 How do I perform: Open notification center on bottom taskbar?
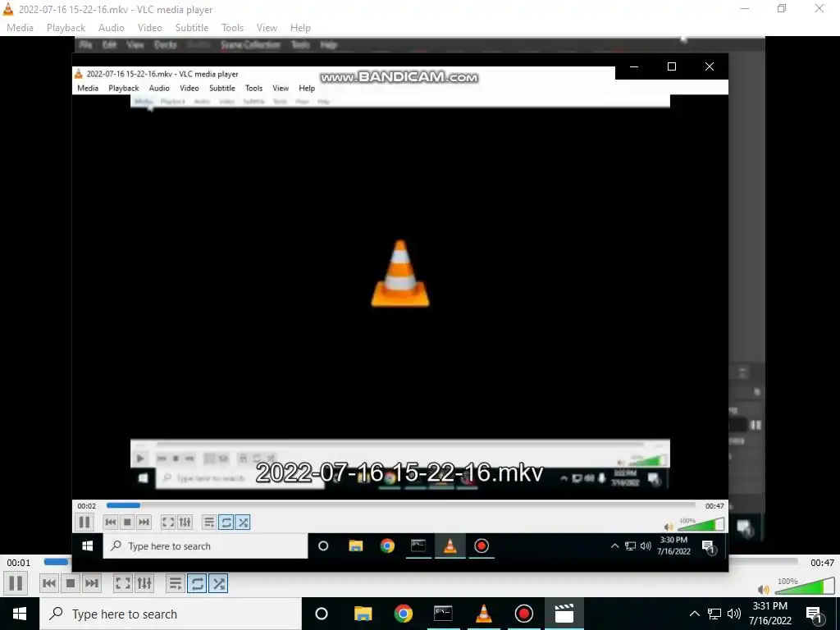point(815,614)
